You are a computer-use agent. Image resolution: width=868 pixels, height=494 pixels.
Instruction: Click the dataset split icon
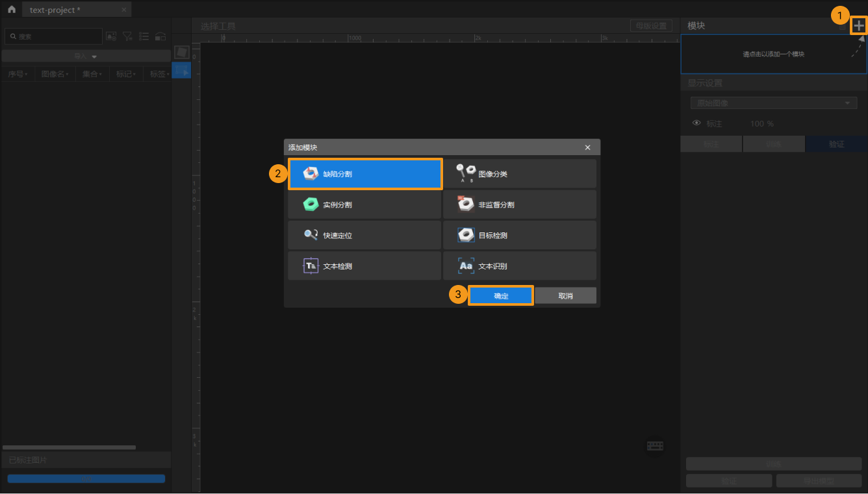160,36
